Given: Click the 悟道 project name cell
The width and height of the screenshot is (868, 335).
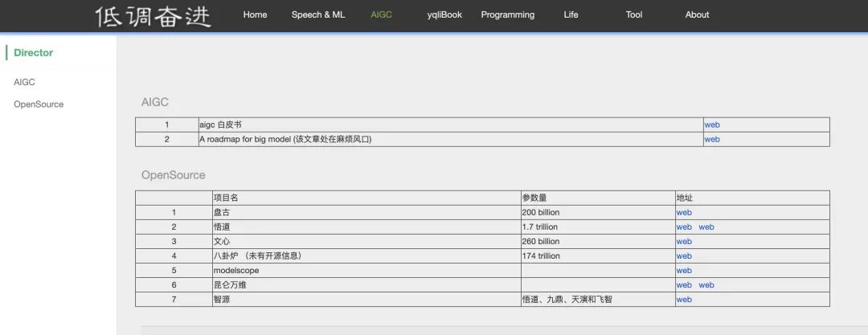Looking at the screenshot, I should [366, 227].
